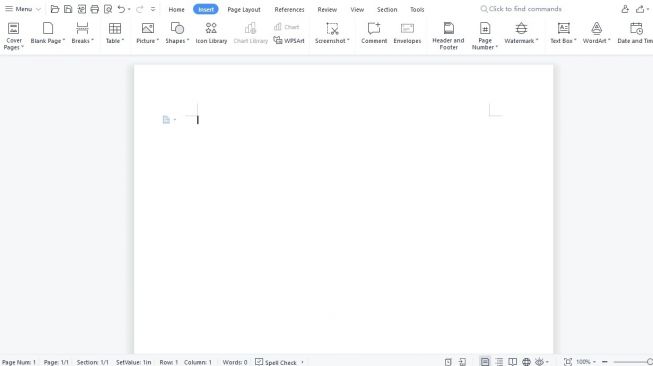653x366 pixels.
Task: Click the status bar small page icon
Action: click(448, 362)
